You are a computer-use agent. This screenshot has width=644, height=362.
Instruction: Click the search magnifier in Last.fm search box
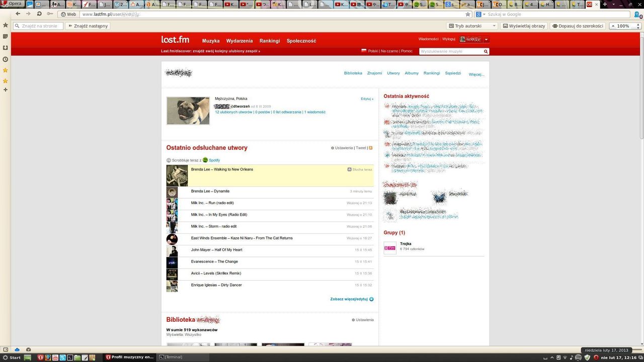click(x=486, y=51)
